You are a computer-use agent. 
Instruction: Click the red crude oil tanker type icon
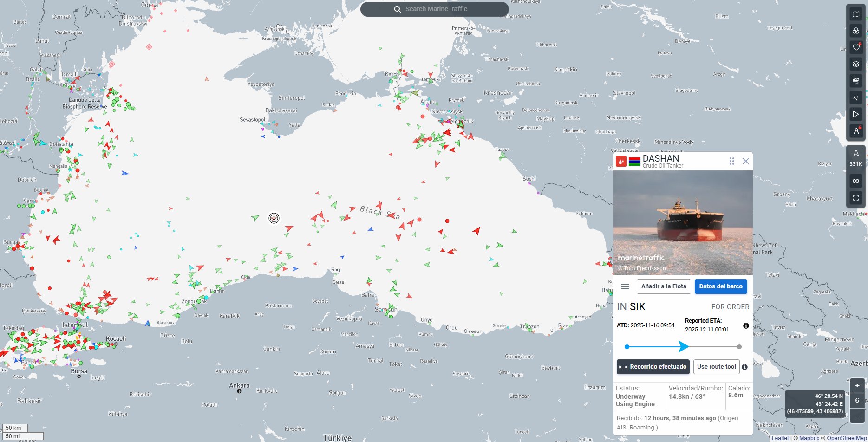coord(621,162)
